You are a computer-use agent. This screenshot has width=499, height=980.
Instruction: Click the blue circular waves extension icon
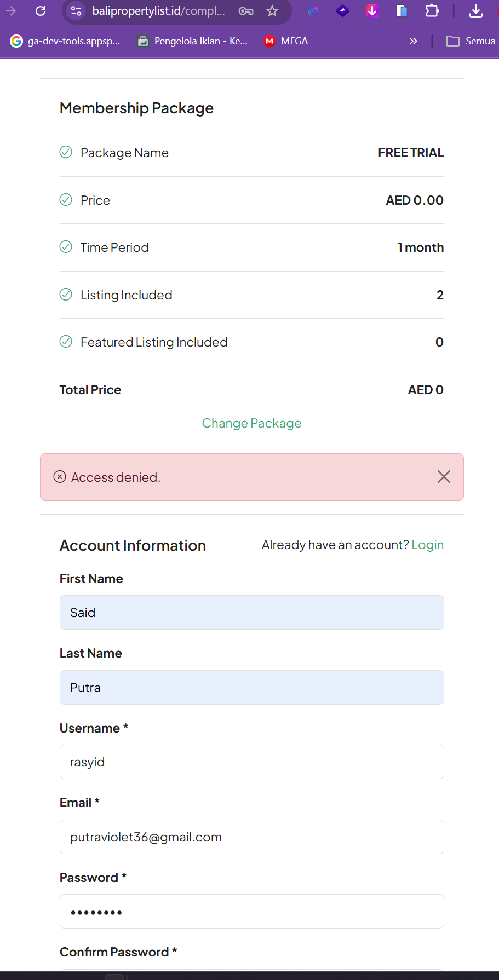pyautogui.click(x=313, y=11)
